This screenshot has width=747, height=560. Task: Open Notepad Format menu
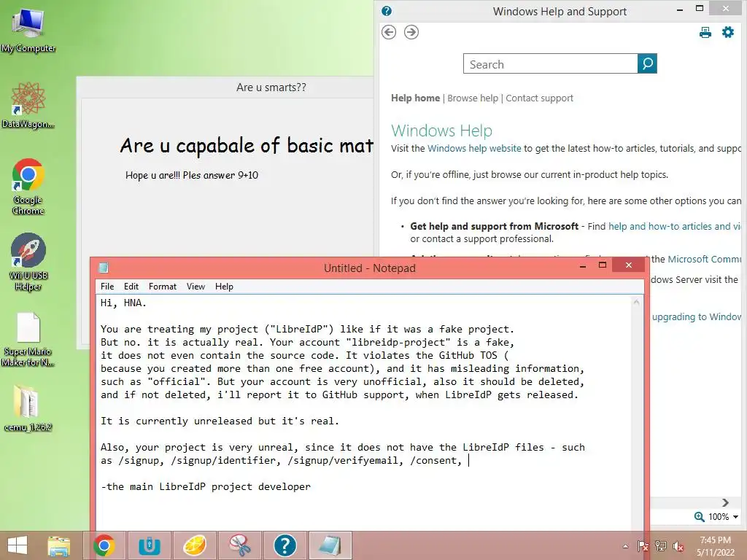click(x=163, y=286)
